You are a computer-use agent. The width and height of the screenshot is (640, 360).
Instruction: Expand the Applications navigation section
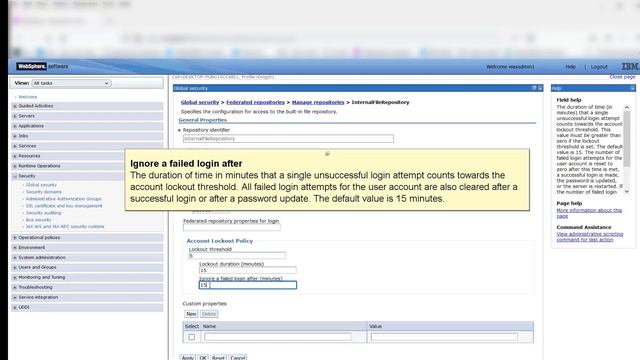(x=15, y=126)
